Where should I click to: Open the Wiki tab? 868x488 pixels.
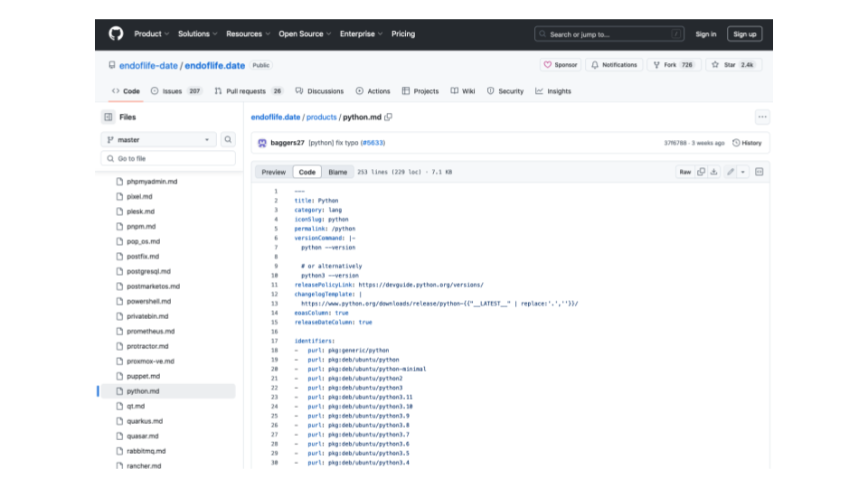point(463,91)
